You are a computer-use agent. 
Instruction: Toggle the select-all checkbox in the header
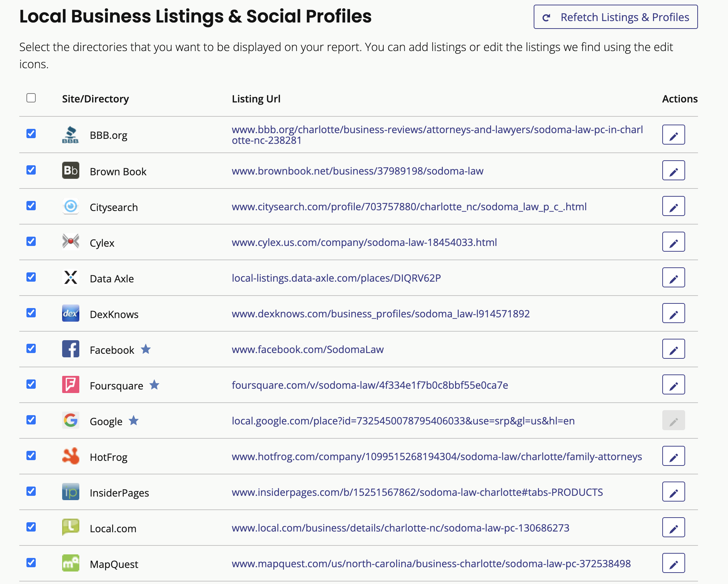coord(31,97)
